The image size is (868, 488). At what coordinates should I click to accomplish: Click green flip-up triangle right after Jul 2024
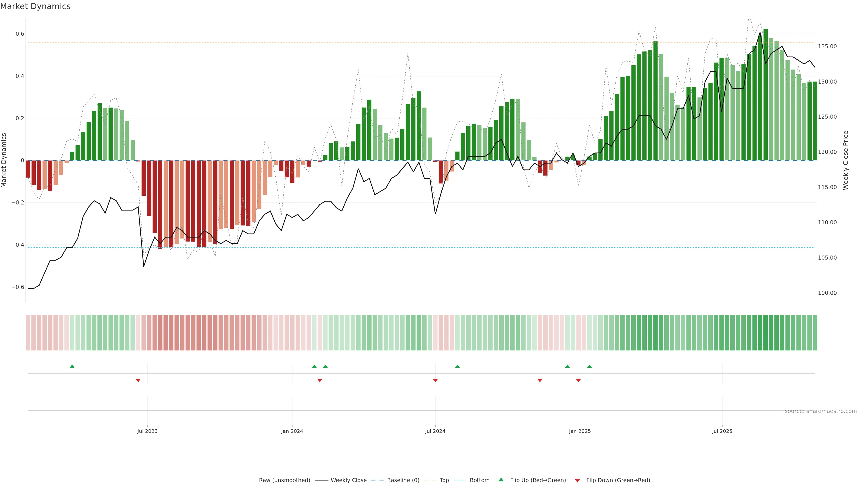[x=457, y=366]
